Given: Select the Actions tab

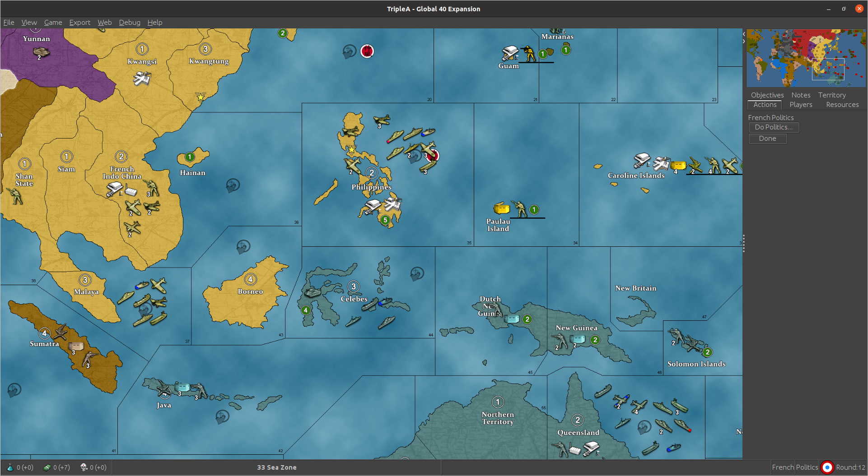Looking at the screenshot, I should 765,104.
